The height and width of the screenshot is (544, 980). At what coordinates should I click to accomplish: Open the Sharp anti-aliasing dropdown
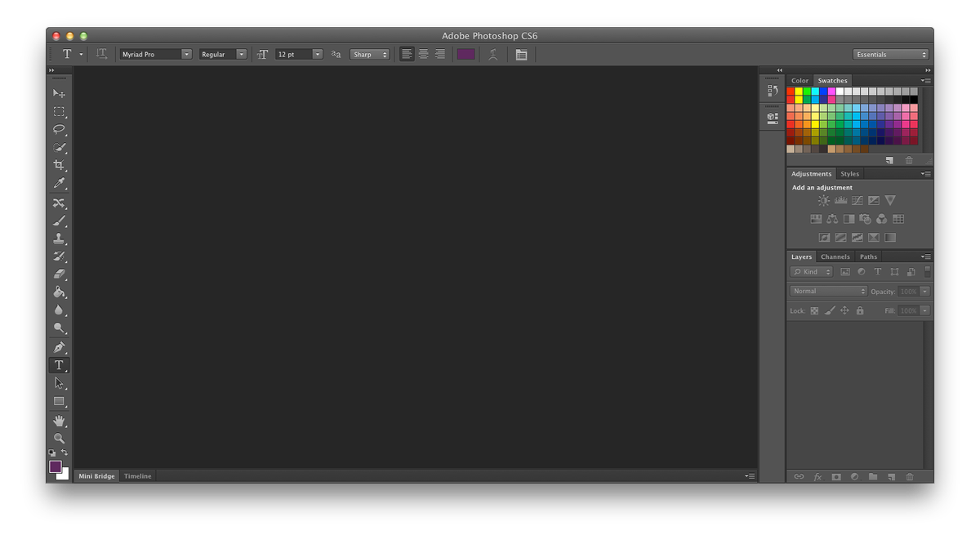click(369, 54)
